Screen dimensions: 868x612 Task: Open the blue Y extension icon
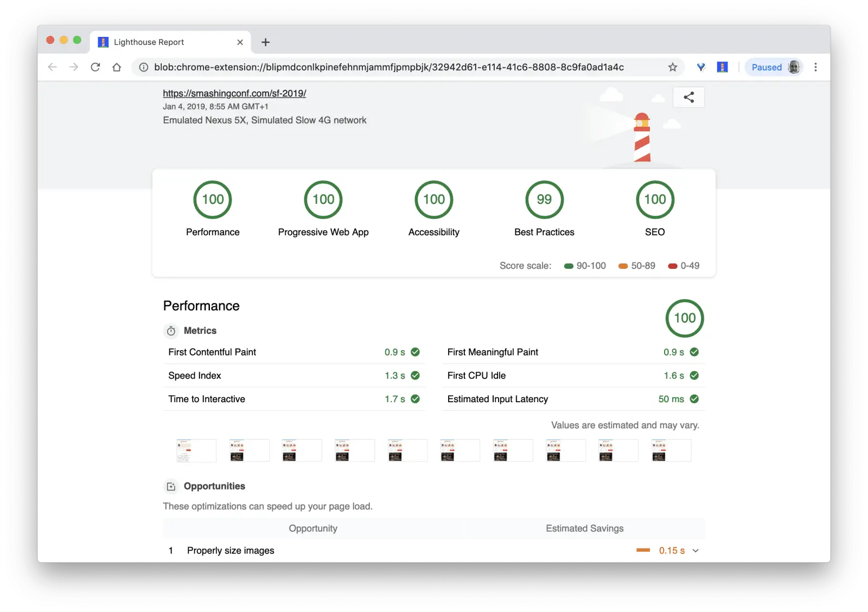701,67
